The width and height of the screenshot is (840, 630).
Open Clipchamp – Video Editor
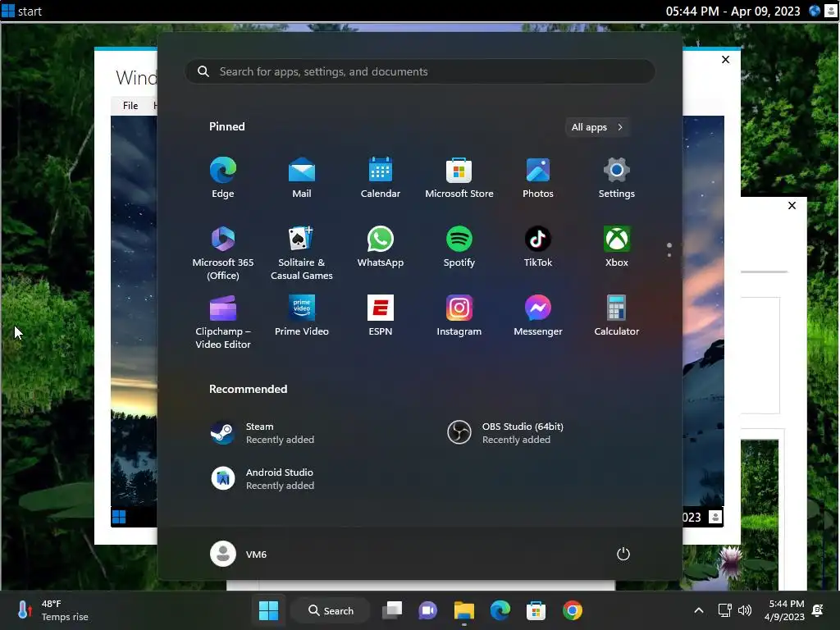tap(223, 322)
